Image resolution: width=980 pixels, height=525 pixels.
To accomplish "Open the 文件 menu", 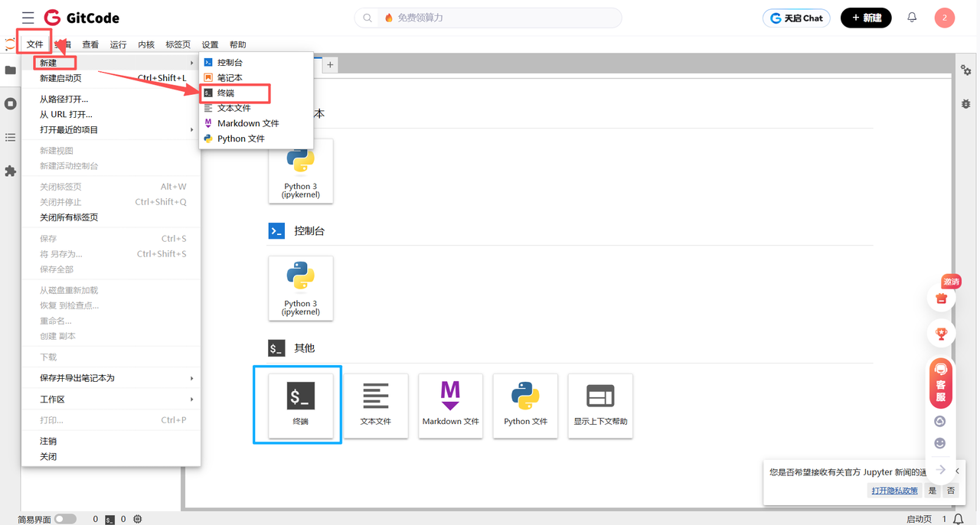I will (35, 44).
